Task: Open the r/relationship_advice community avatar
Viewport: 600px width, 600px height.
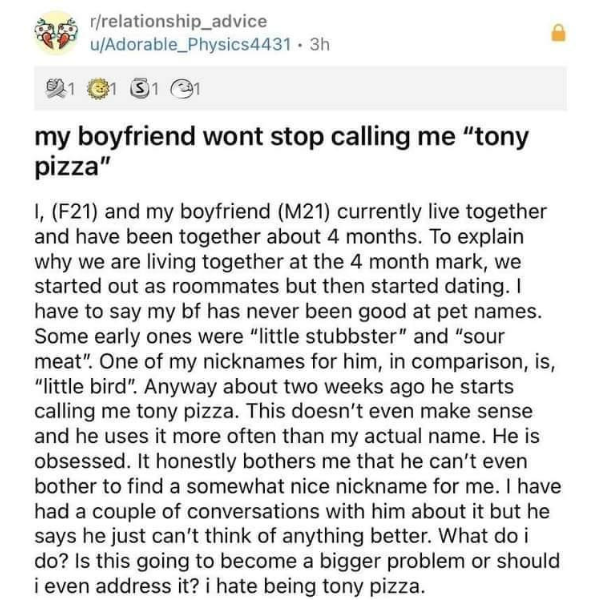Action: 57,33
